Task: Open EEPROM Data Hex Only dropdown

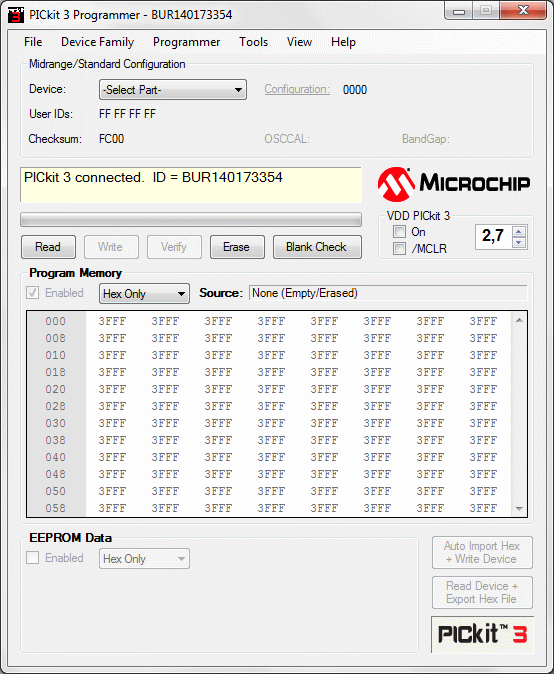Action: coord(144,558)
